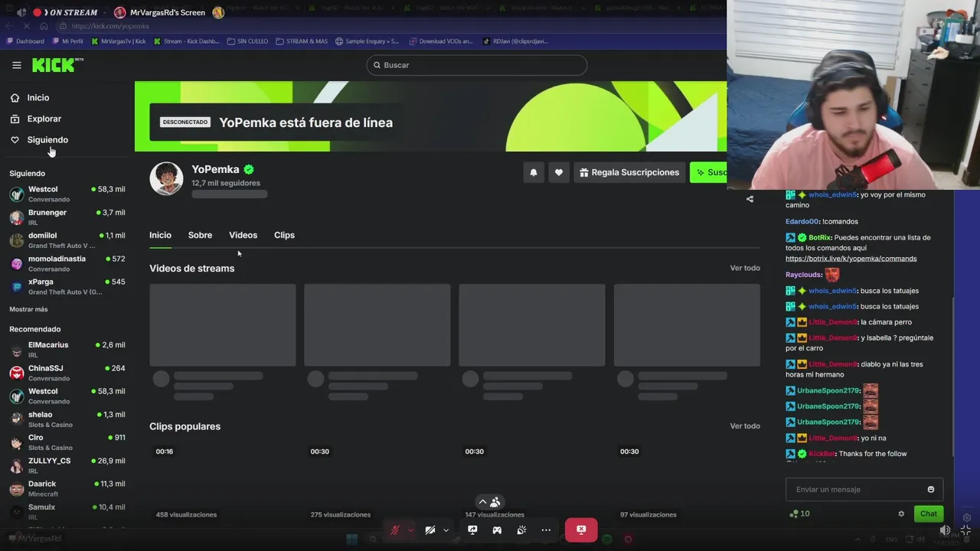Viewport: 980px width, 551px height.
Task: Open the Dashboard bookmark
Action: 25,41
